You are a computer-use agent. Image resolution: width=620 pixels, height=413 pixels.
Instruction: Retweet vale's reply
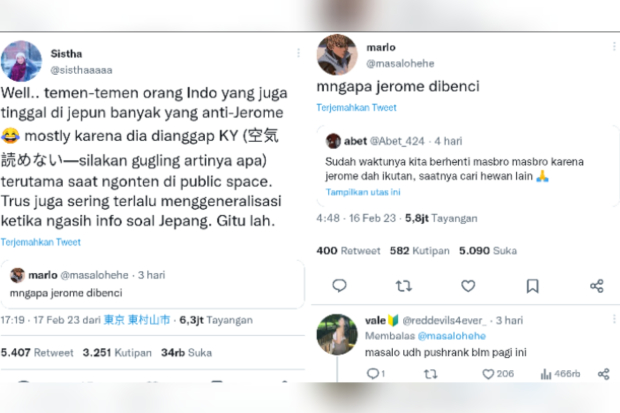click(431, 373)
